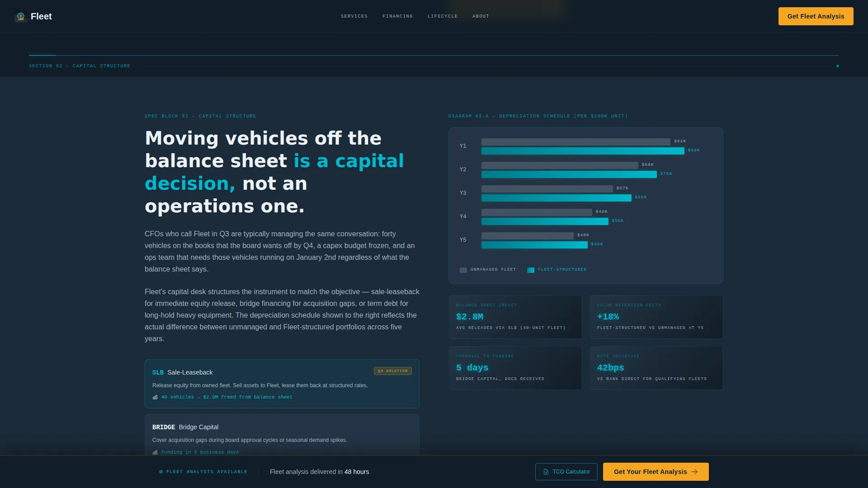Click the 42bps rate advantage value
The height and width of the screenshot is (488, 868).
610,368
